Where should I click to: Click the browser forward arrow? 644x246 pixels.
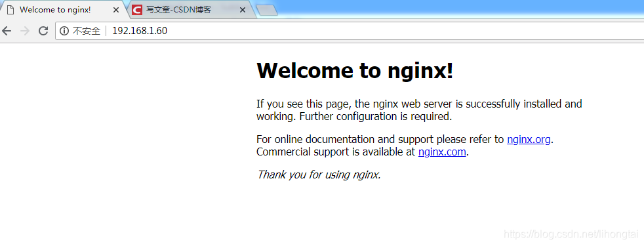(x=25, y=31)
